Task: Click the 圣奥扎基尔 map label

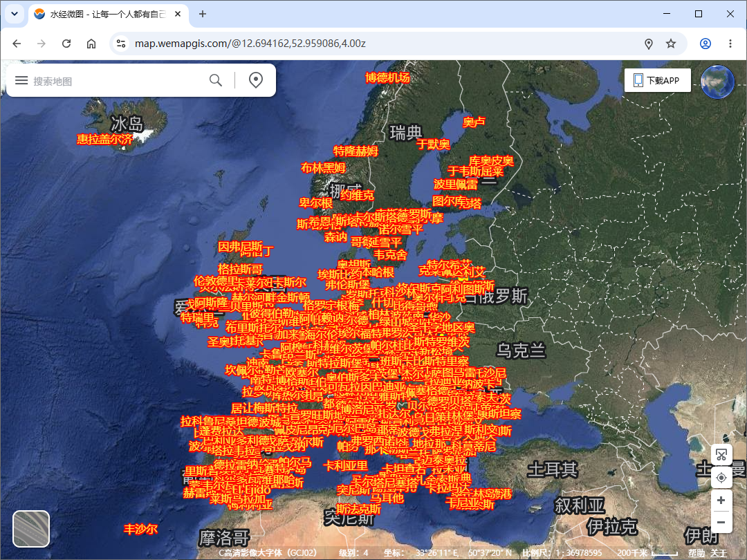Action: (x=235, y=342)
